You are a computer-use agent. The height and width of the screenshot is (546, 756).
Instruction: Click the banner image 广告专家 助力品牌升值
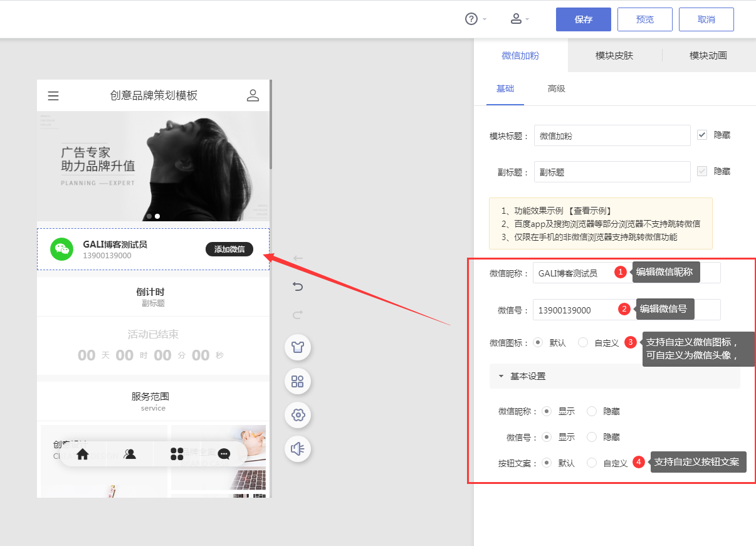153,166
